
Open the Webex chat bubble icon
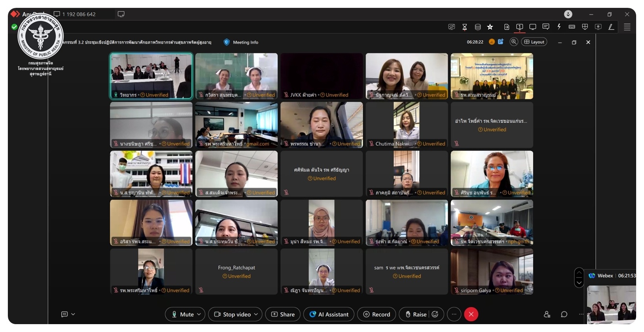(564, 314)
